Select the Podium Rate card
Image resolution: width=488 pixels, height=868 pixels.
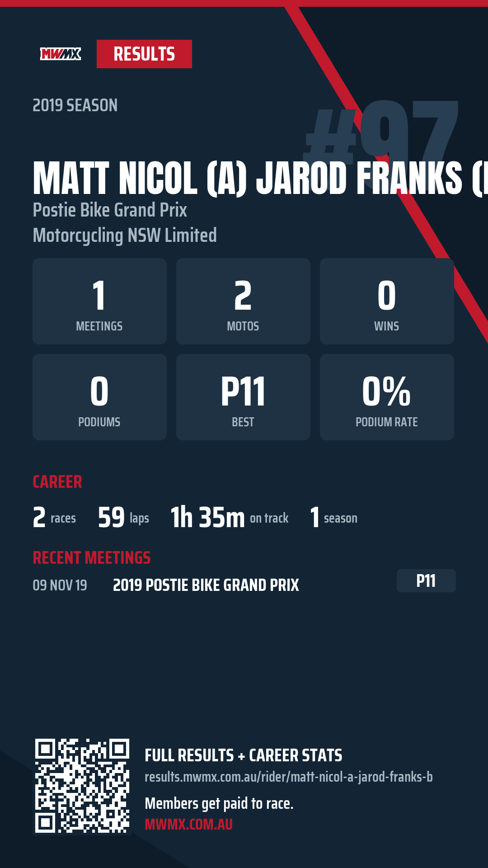[387, 397]
